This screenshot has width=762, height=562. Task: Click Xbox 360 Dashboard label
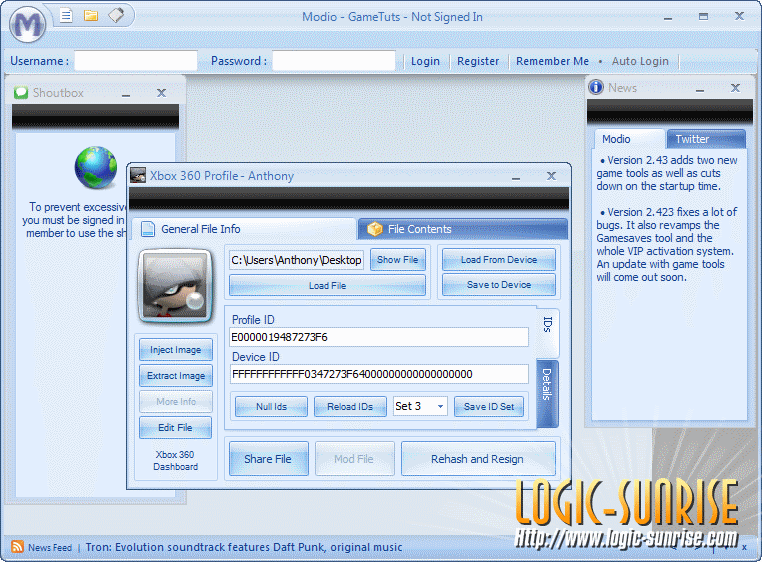click(x=175, y=460)
